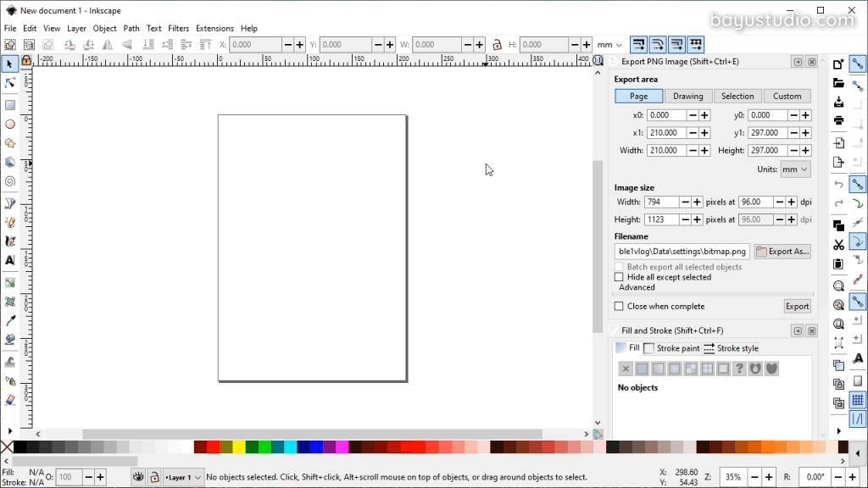868x488 pixels.
Task: Expand more tools arrow in toolbox
Action: (10, 431)
